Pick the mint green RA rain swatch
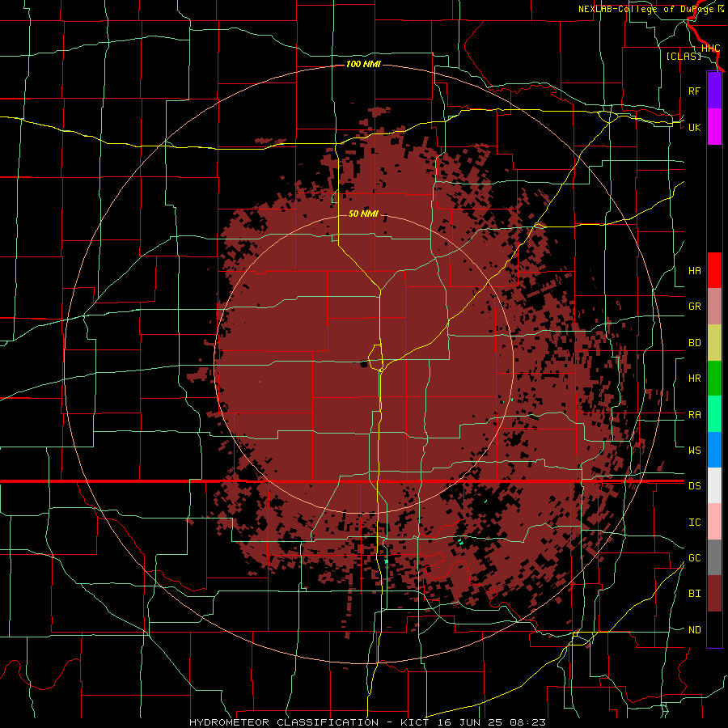 tap(714, 414)
